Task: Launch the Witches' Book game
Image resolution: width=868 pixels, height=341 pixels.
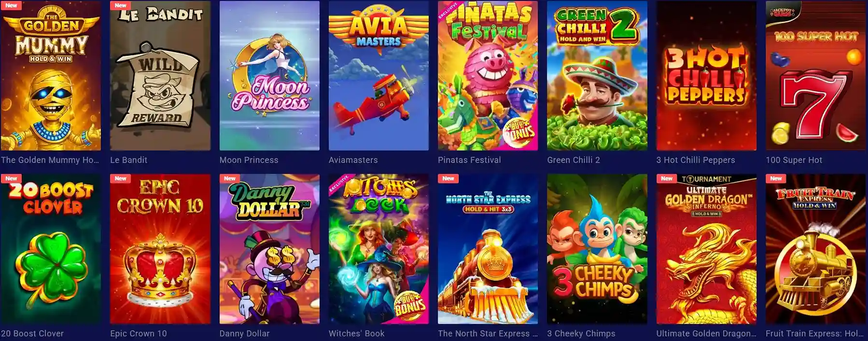Action: [378, 249]
